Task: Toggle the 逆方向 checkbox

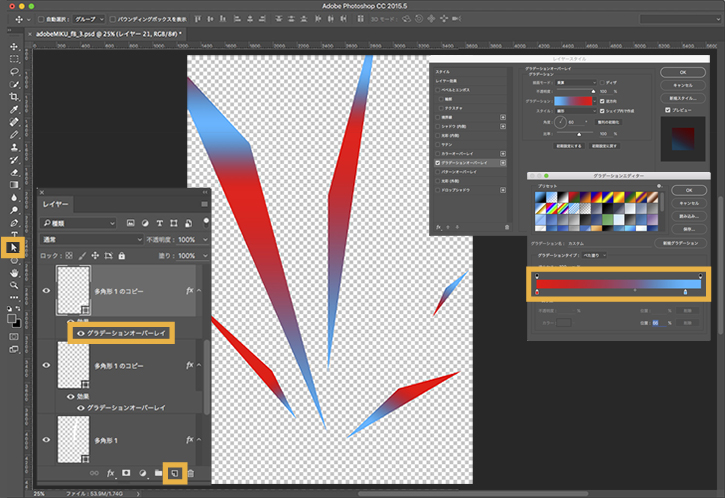Action: [602, 101]
